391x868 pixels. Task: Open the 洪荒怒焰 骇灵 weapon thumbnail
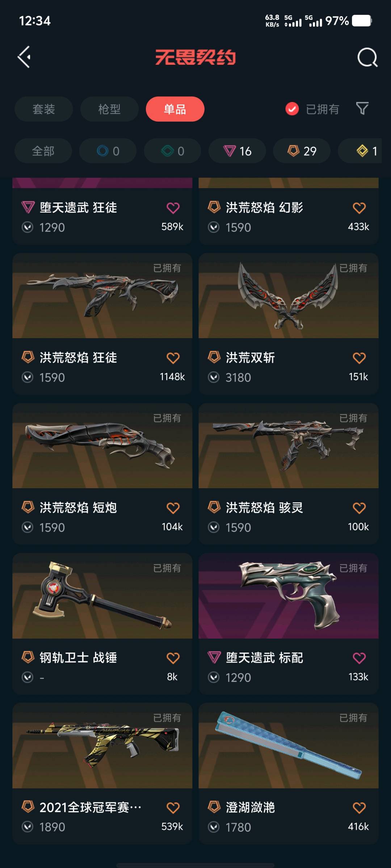289,446
